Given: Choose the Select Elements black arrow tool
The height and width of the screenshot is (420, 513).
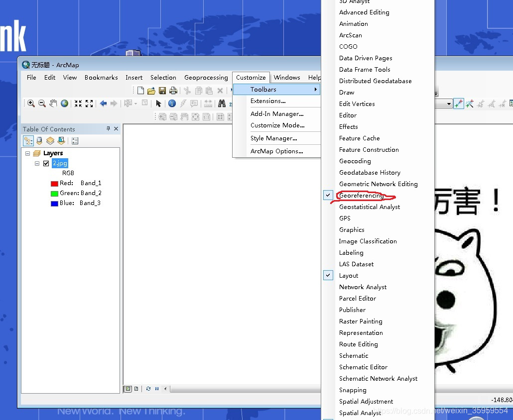Looking at the screenshot, I should (158, 104).
